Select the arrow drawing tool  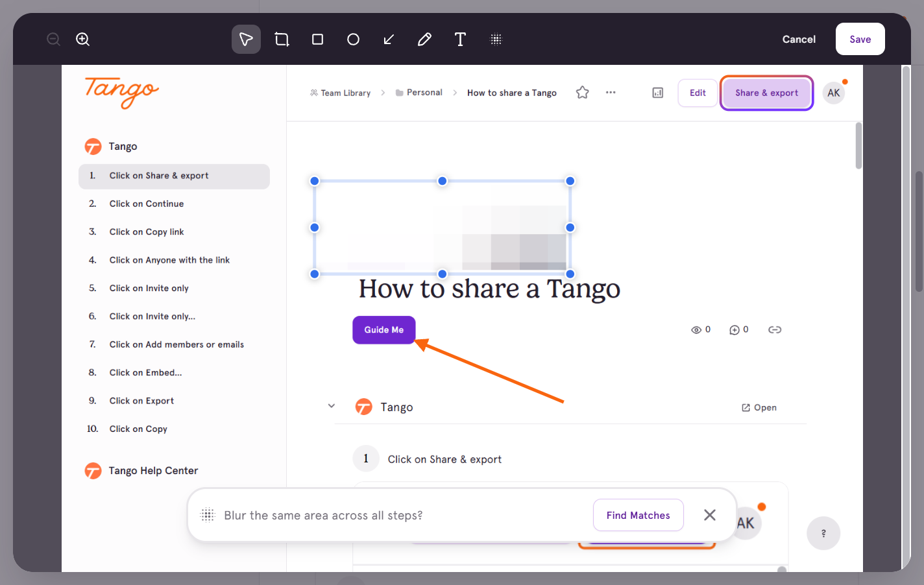[x=389, y=40]
